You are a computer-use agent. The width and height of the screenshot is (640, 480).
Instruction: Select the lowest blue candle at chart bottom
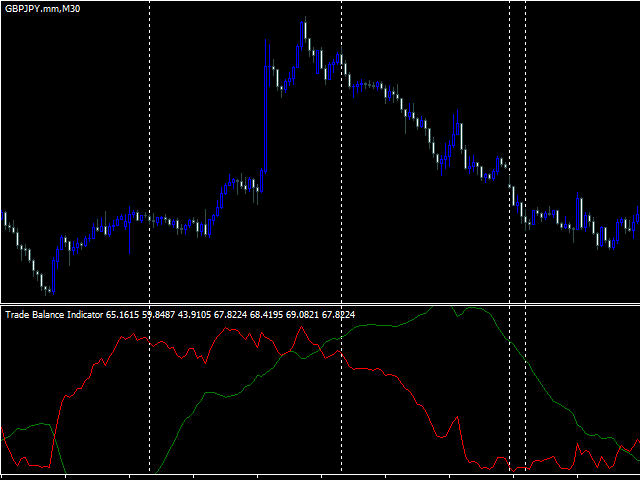53,276
